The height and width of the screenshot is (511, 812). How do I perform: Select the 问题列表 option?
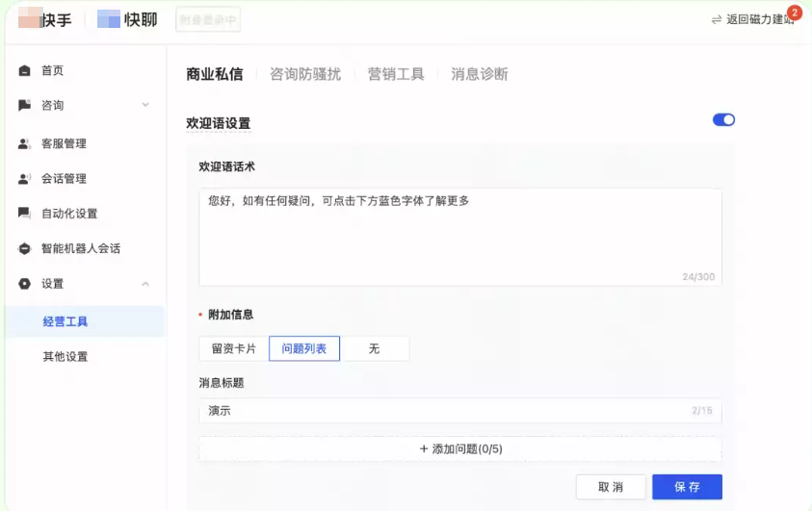coord(304,348)
